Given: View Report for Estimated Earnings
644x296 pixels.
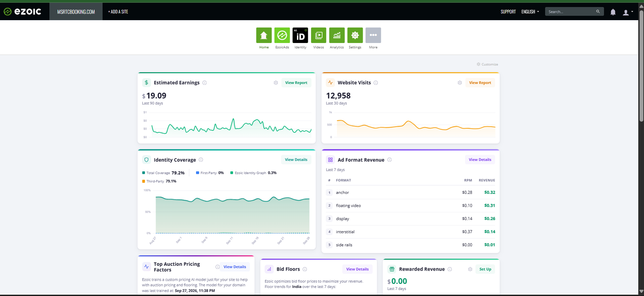Looking at the screenshot, I should [x=296, y=83].
